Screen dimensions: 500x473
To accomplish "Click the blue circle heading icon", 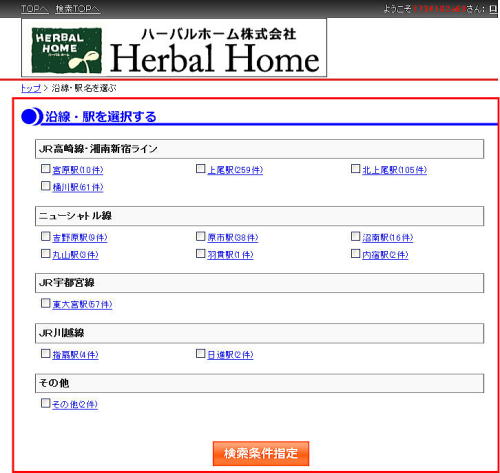I will coord(30,117).
